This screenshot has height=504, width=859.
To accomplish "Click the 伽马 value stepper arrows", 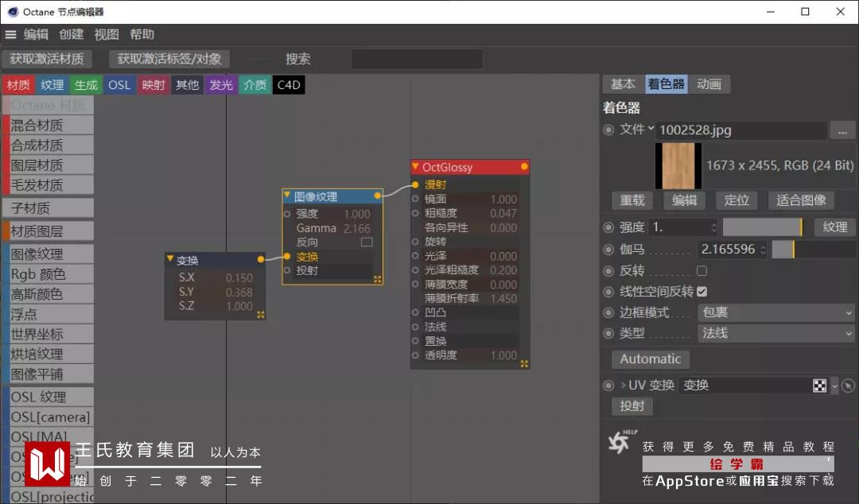I will (763, 250).
